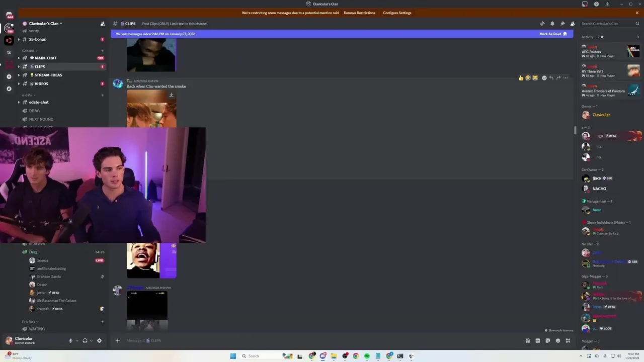Open RV There Yet? activity card
The width and height of the screenshot is (644, 362).
point(611,71)
